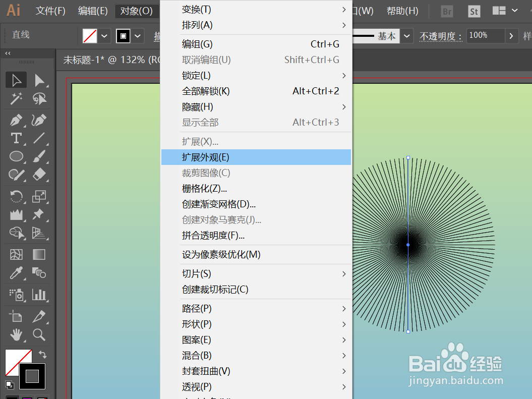Select the Artboard tool
Image resolution: width=532 pixels, height=399 pixels.
(x=16, y=316)
